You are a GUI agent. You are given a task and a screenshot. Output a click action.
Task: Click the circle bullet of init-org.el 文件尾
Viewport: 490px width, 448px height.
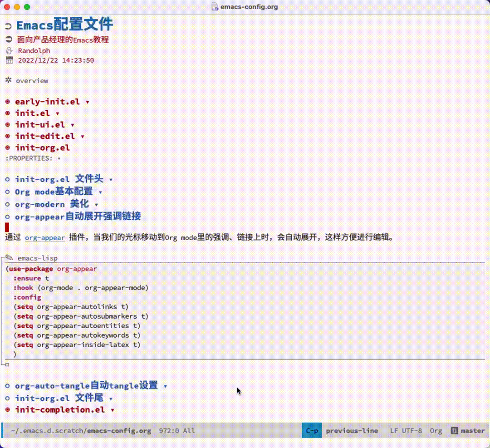8,398
